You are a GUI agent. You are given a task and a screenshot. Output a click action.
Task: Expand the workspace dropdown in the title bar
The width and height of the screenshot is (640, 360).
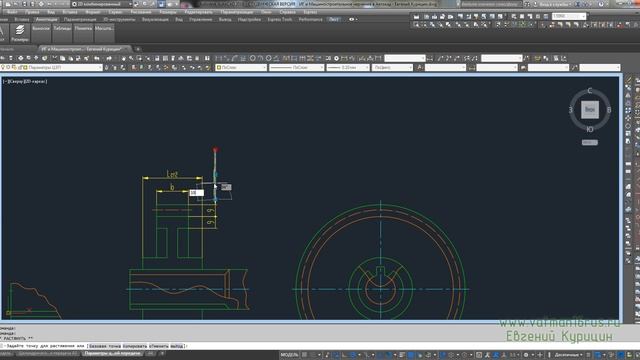click(130, 4)
